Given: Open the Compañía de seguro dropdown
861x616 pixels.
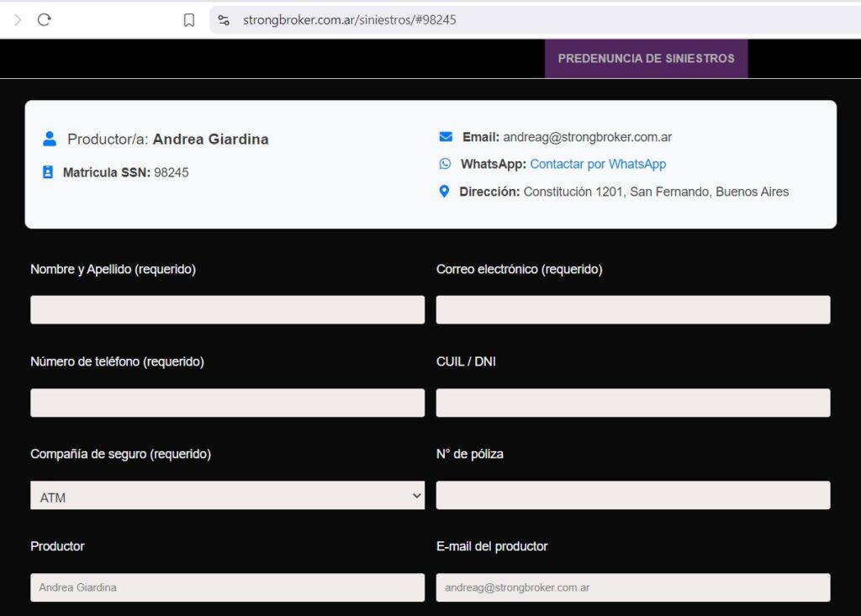Looking at the screenshot, I should click(x=227, y=496).
